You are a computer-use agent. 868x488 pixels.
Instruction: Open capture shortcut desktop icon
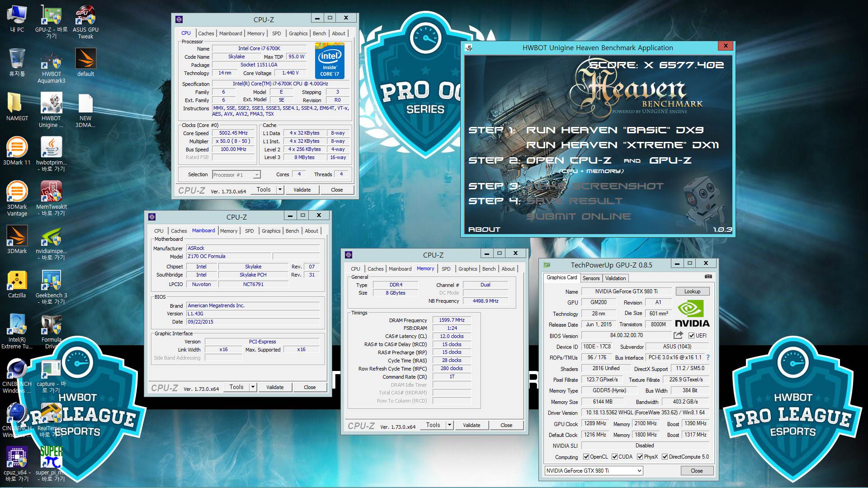[x=51, y=376]
